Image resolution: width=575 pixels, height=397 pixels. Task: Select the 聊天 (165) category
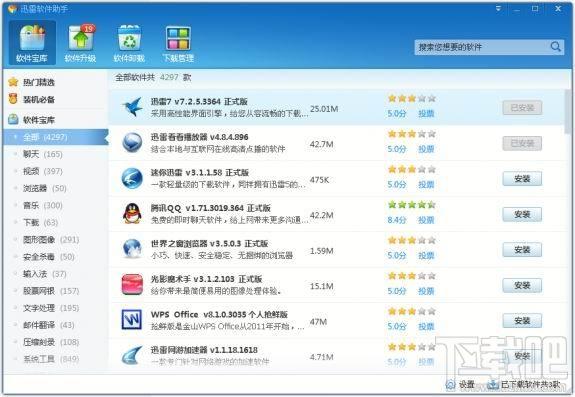pyautogui.click(x=43, y=154)
